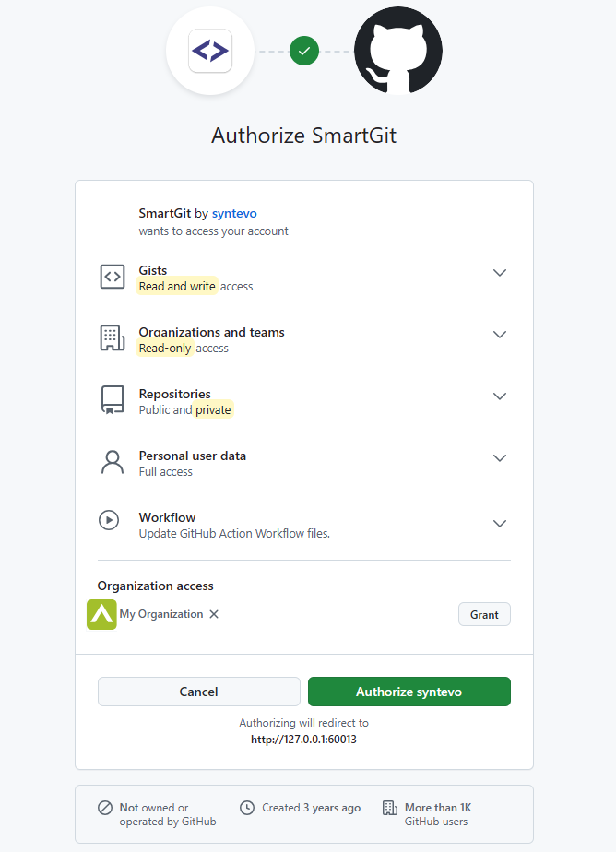Click the Organizations and teams building icon
Viewport: 616px width, 852px height.
tap(112, 337)
